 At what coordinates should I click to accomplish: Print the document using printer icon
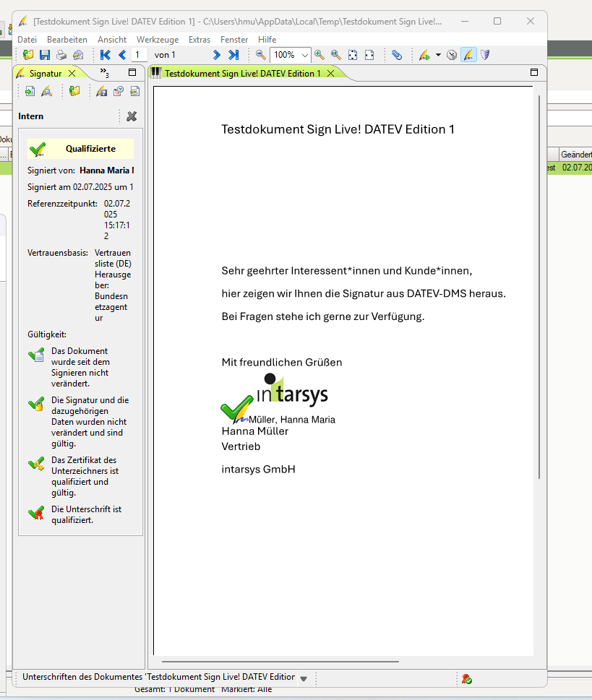tap(61, 55)
